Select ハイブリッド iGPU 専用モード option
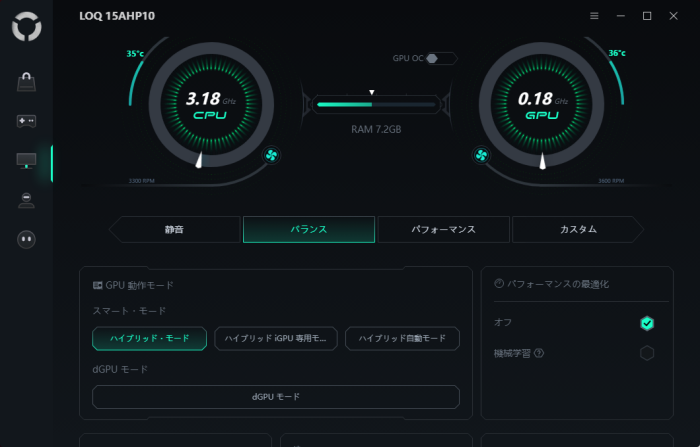Viewport: 700px width, 447px height. click(x=276, y=338)
